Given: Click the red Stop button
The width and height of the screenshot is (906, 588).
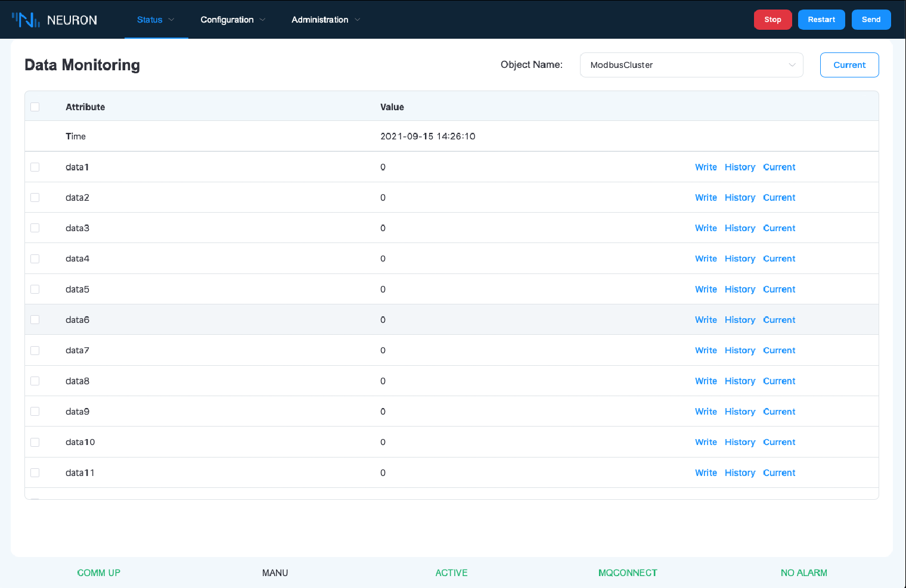Looking at the screenshot, I should [x=773, y=20].
